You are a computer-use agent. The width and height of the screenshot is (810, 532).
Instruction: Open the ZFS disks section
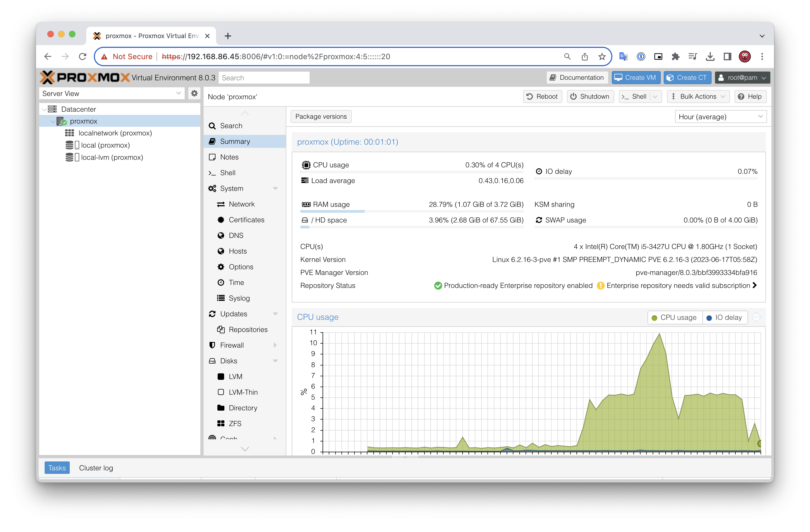click(235, 423)
